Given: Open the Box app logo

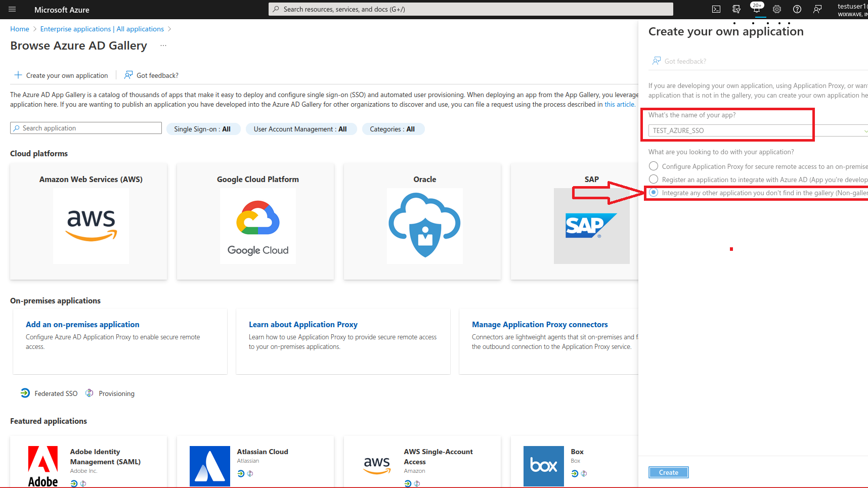Looking at the screenshot, I should (544, 466).
